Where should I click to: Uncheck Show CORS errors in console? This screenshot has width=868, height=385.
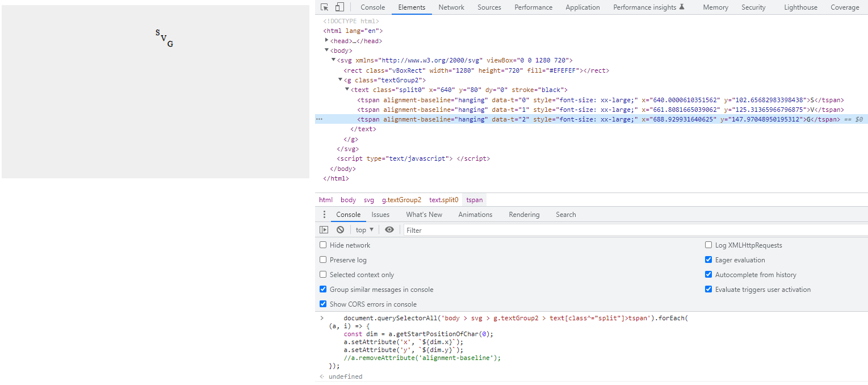click(323, 304)
